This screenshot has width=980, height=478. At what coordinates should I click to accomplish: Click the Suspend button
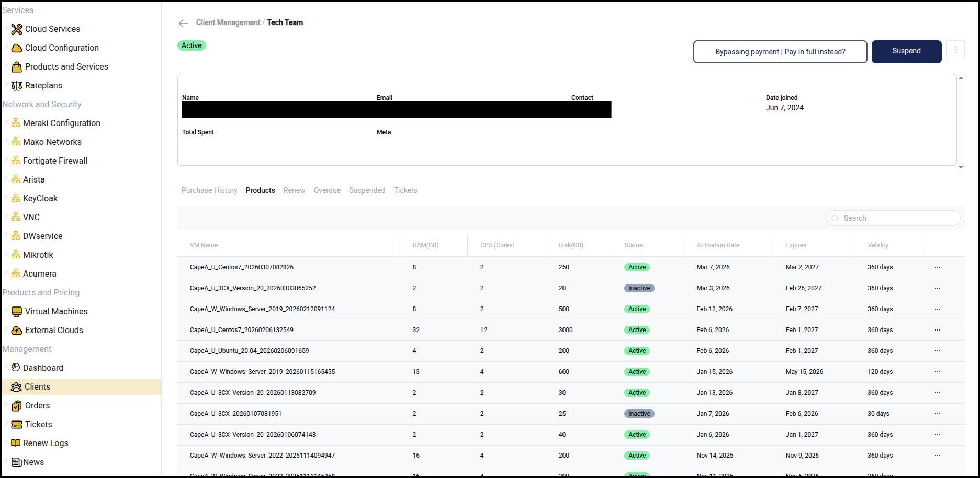(x=906, y=51)
